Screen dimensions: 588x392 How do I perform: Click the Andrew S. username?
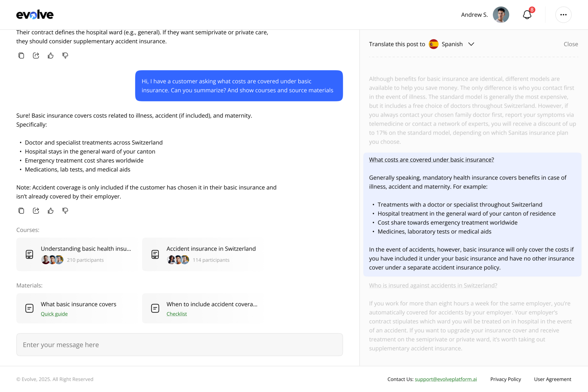[x=474, y=15]
